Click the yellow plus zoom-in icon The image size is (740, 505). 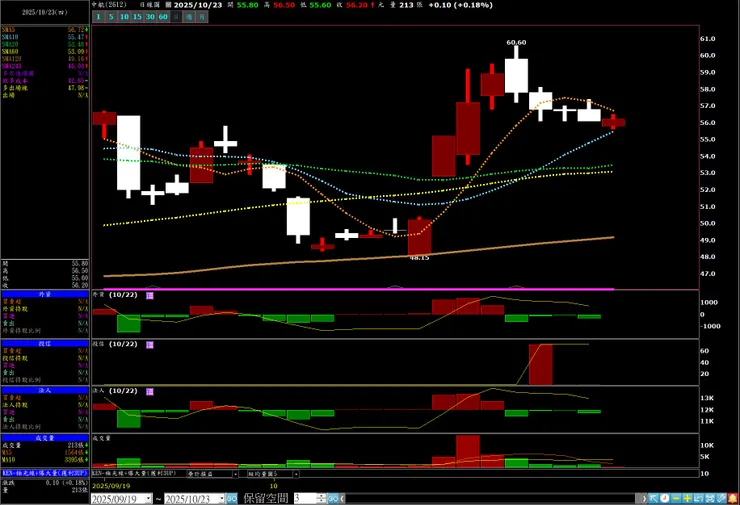[687, 498]
